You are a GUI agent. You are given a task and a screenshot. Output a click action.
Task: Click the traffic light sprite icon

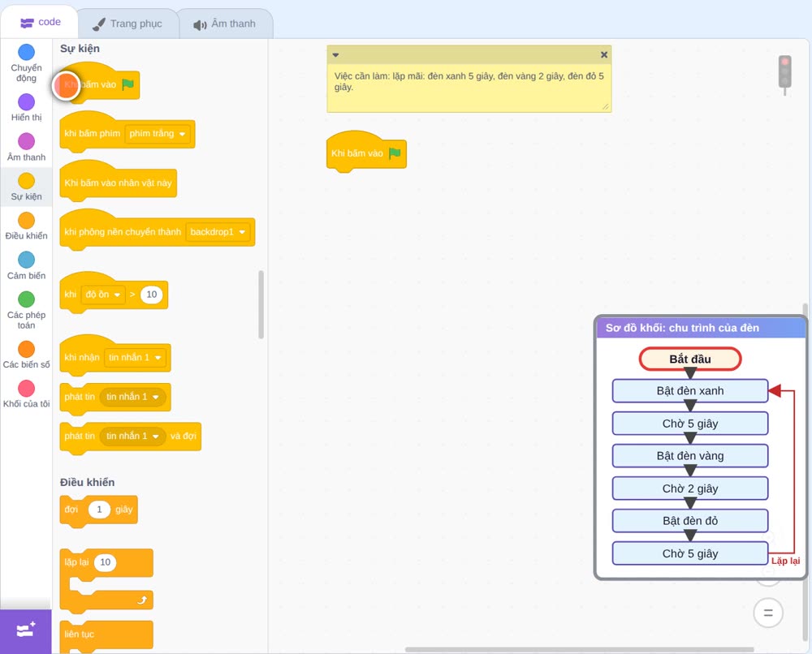[785, 75]
